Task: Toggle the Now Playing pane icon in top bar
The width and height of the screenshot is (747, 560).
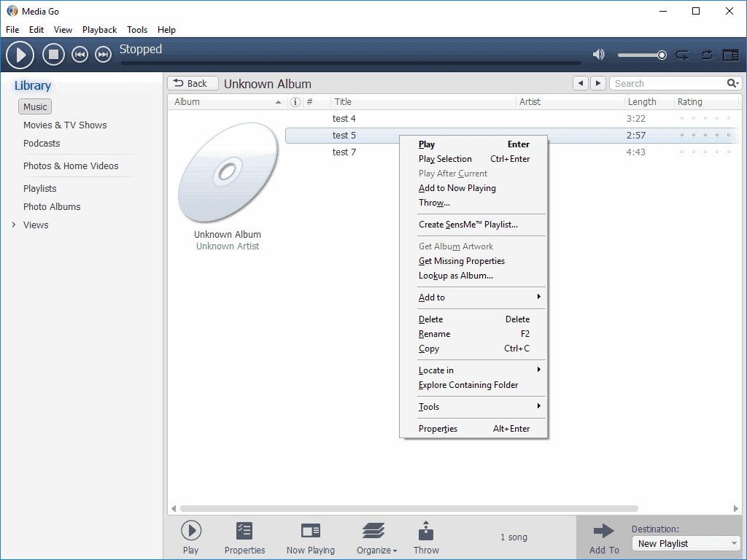Action: click(x=730, y=55)
